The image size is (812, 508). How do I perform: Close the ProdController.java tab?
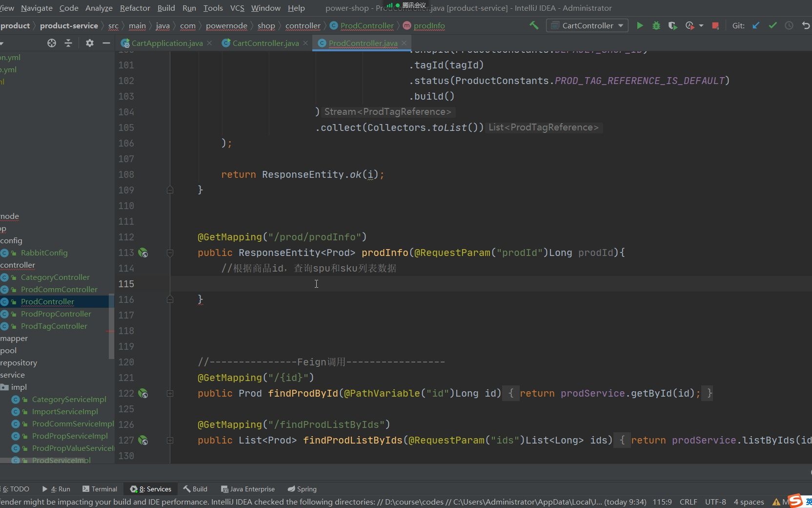[404, 43]
